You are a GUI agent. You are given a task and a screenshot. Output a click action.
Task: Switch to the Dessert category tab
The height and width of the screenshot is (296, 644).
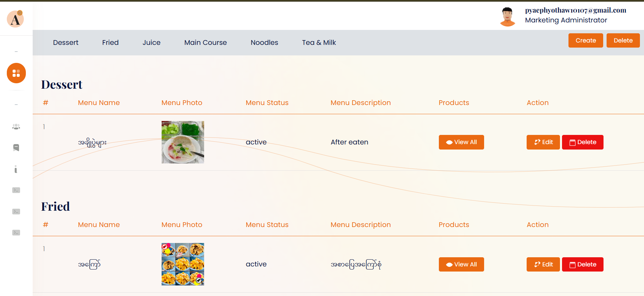pos(66,42)
